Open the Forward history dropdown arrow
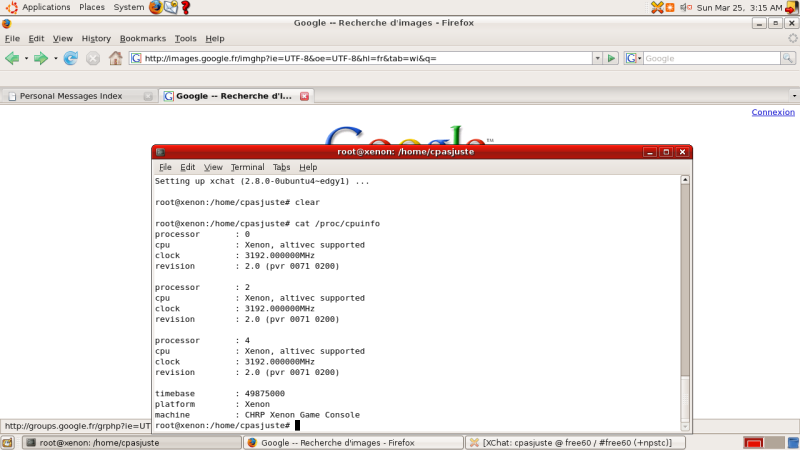Image resolution: width=800 pixels, height=450 pixels. pos(55,58)
